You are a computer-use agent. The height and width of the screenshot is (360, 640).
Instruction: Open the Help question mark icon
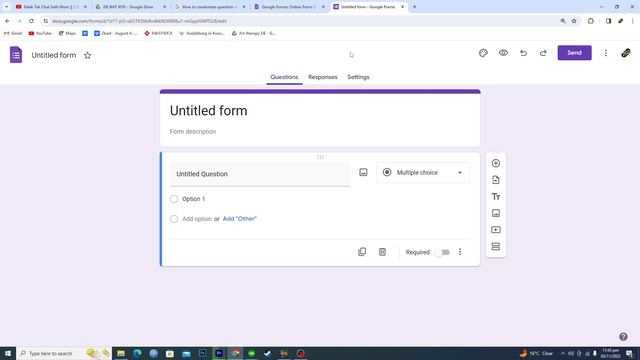tap(623, 337)
